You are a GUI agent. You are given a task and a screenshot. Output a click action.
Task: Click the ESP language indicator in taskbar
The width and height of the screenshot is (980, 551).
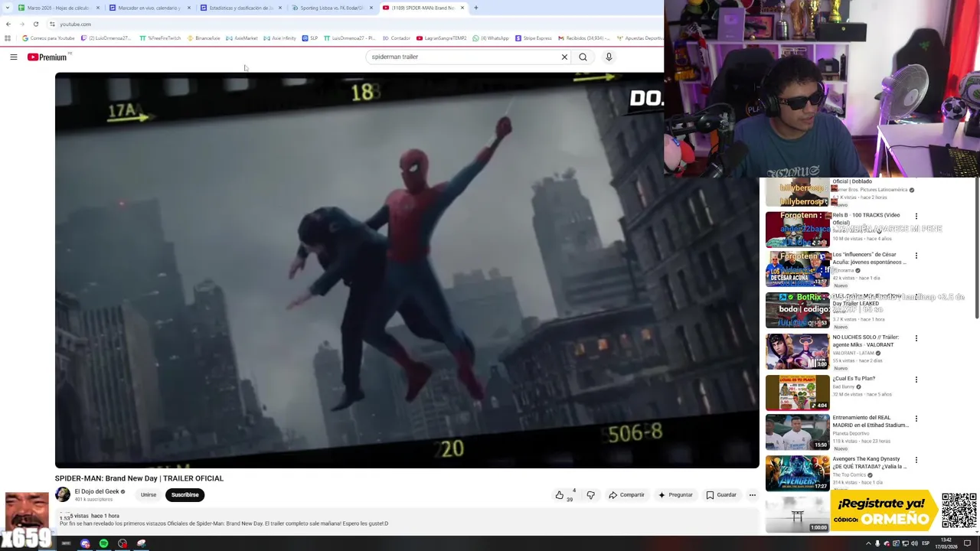926,543
